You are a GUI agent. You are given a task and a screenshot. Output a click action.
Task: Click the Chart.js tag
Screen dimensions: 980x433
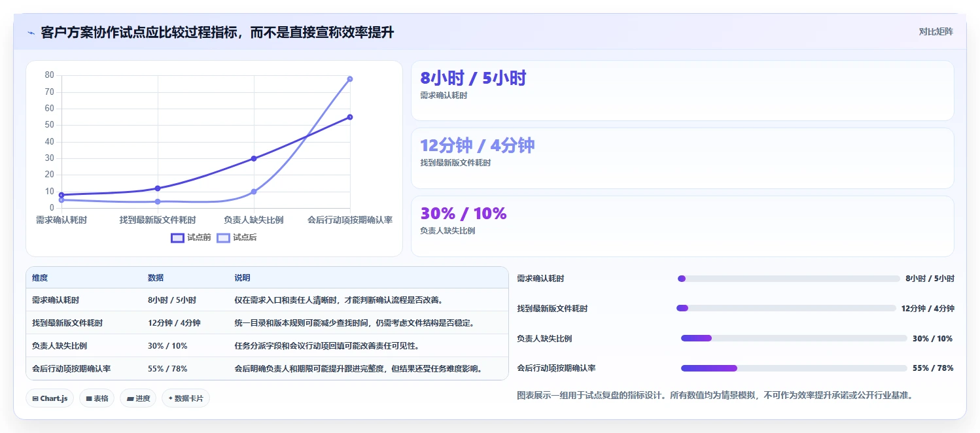[50, 398]
